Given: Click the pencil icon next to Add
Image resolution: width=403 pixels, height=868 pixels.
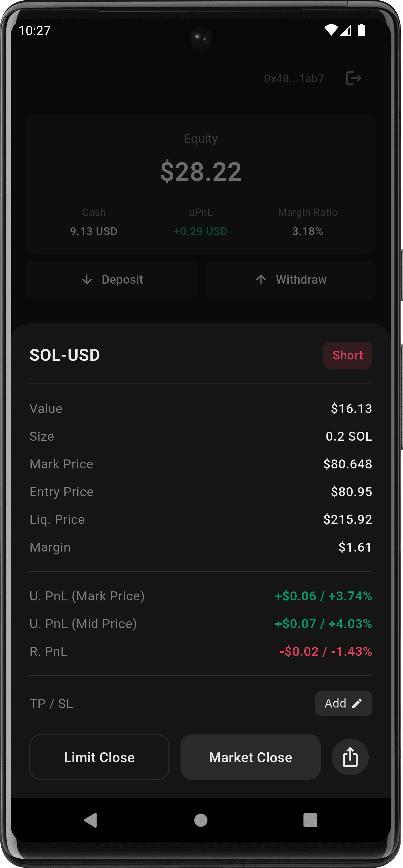Looking at the screenshot, I should click(x=357, y=703).
